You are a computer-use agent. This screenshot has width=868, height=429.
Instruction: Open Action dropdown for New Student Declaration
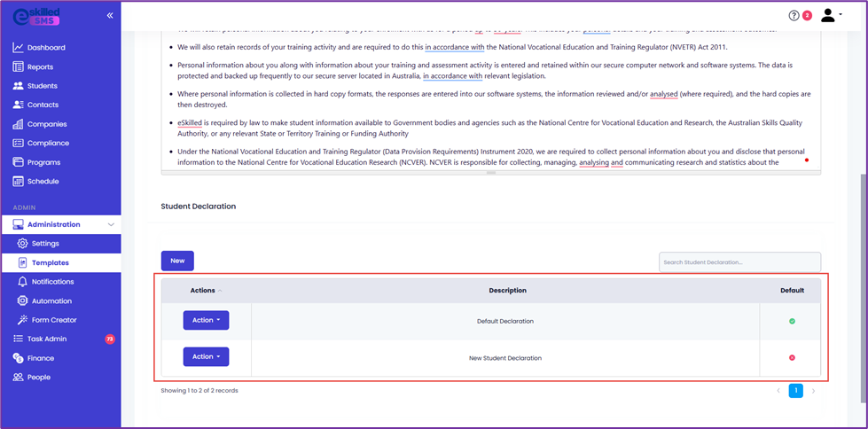tap(206, 357)
